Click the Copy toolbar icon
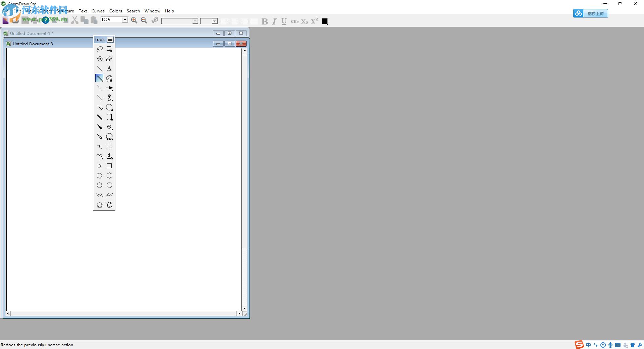 click(85, 20)
